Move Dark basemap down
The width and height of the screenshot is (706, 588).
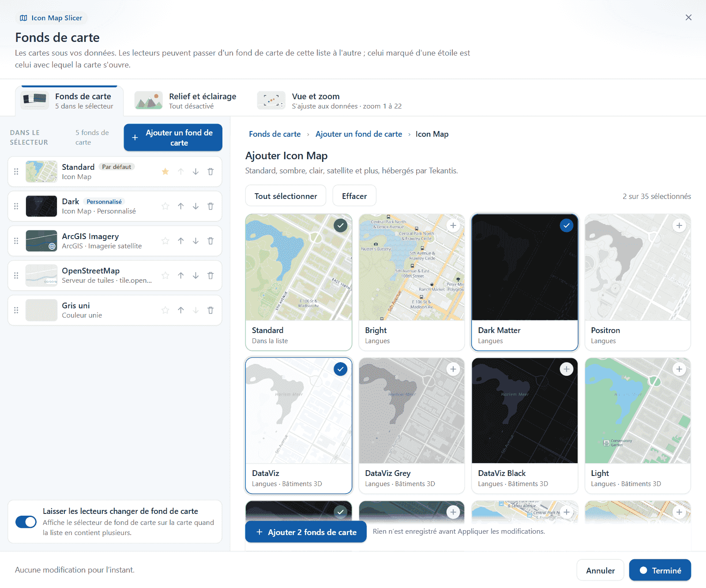click(195, 206)
